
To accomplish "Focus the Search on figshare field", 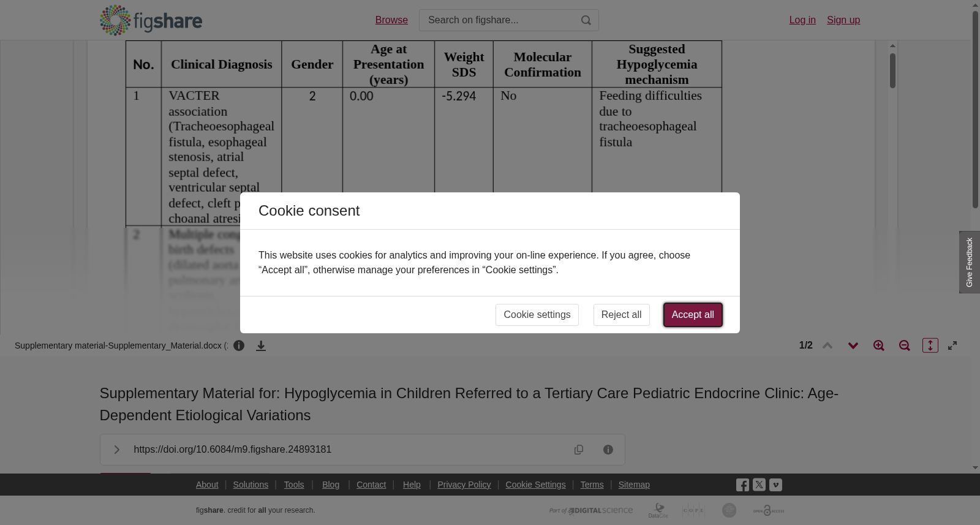I will click(499, 20).
